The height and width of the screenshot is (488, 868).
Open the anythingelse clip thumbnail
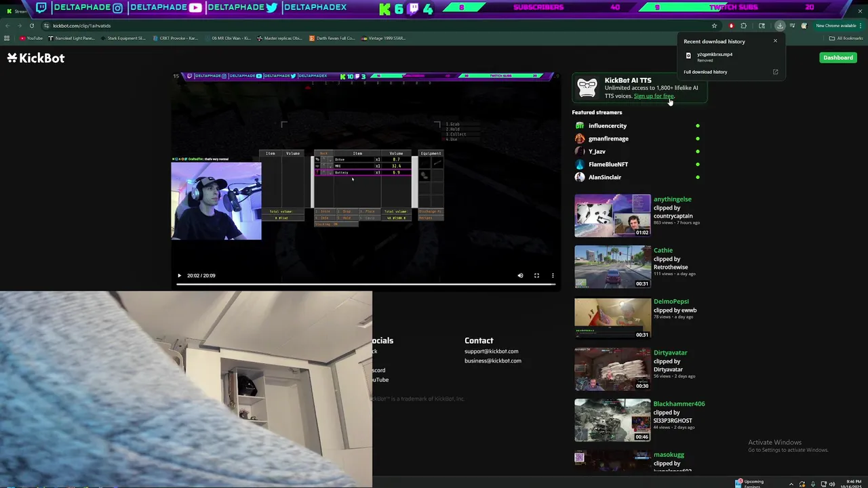pos(612,216)
